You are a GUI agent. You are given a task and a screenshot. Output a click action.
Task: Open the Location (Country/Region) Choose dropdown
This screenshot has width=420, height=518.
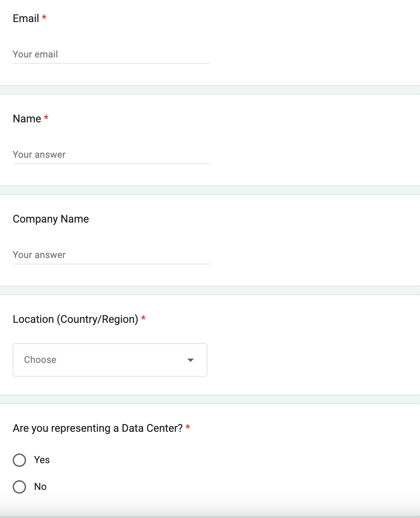(110, 360)
